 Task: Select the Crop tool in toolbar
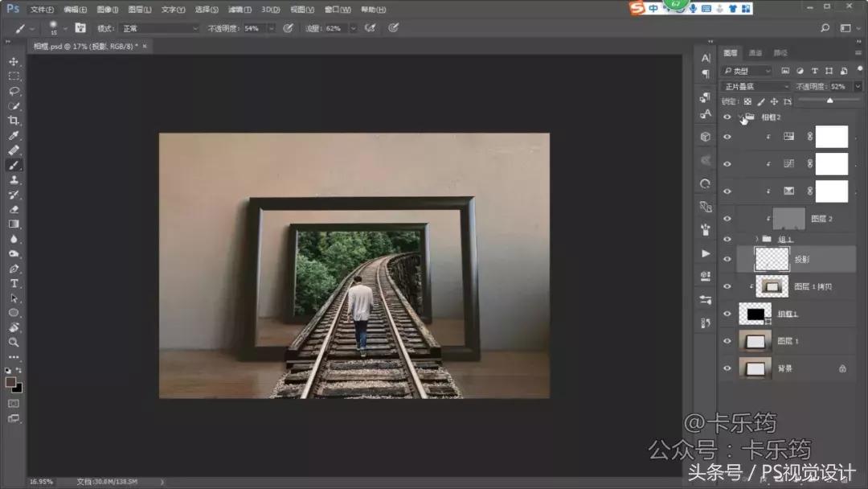[x=14, y=121]
